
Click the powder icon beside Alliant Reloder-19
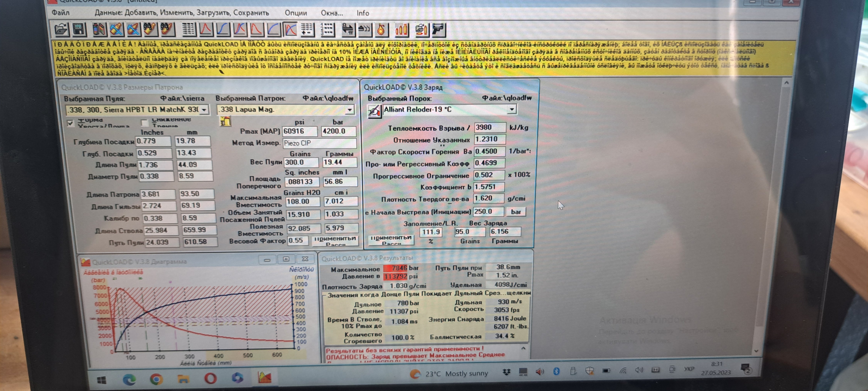click(x=374, y=111)
